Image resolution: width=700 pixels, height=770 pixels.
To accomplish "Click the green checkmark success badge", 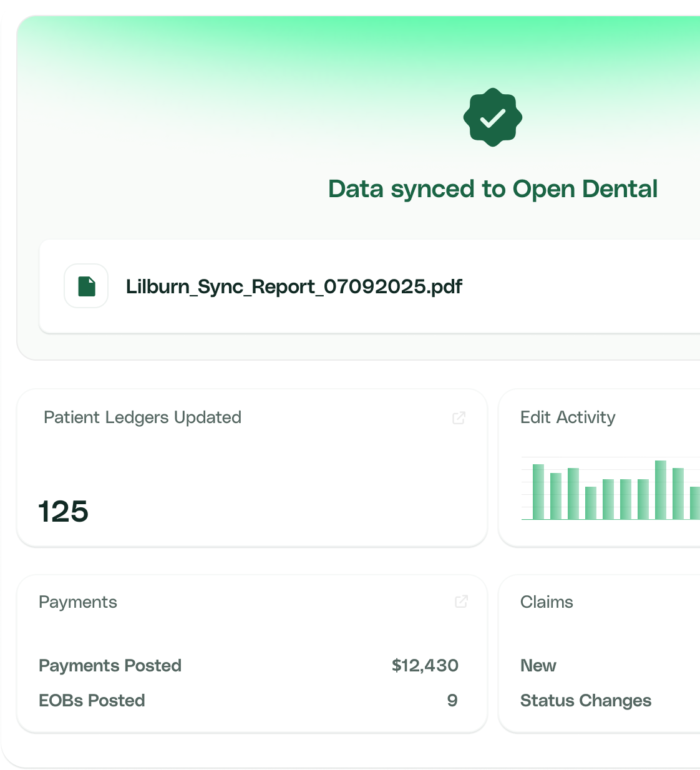I will click(x=493, y=117).
